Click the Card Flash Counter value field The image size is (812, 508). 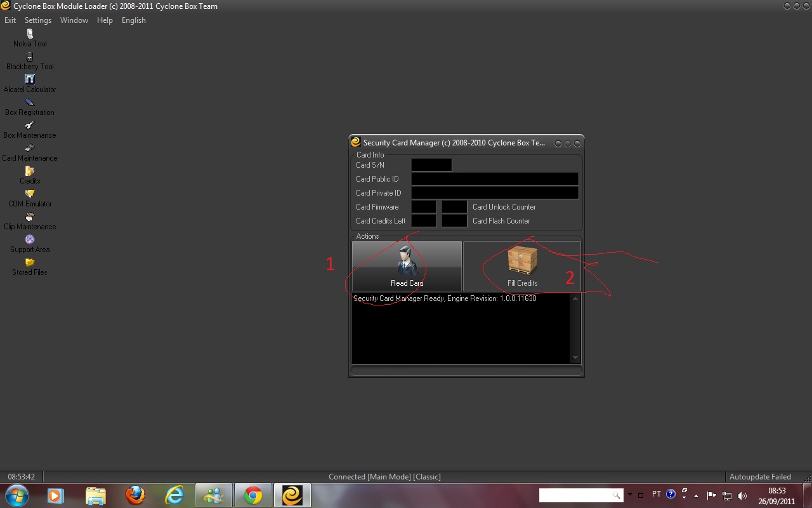click(x=454, y=221)
